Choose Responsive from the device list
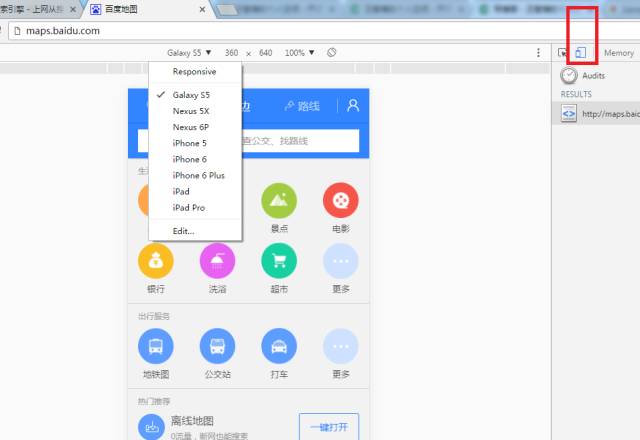640x440 pixels. (196, 71)
